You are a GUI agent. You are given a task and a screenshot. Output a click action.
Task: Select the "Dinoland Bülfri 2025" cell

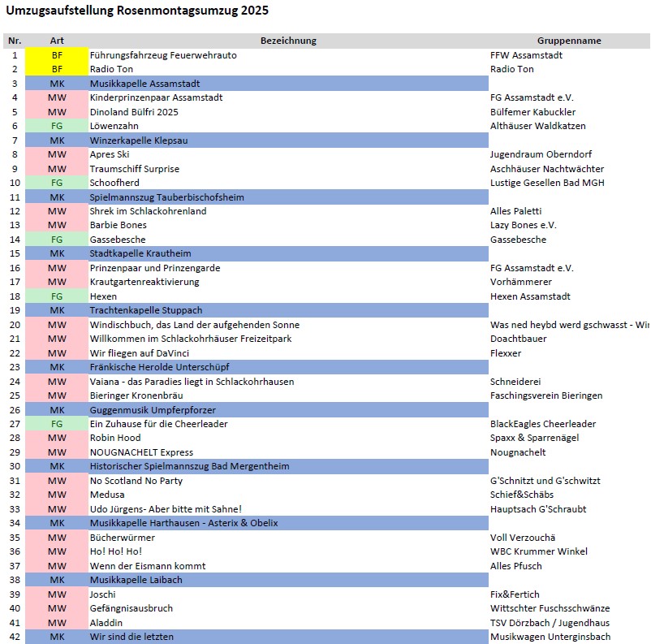click(x=134, y=112)
